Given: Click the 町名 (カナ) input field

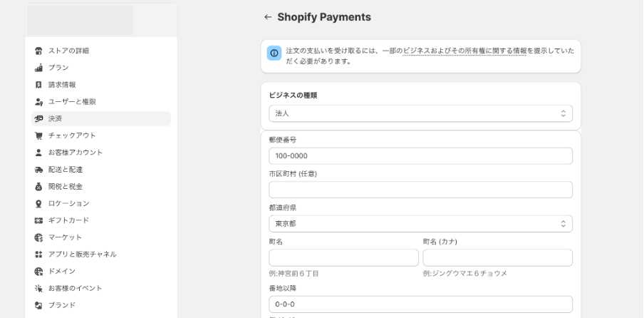Looking at the screenshot, I should (x=498, y=257).
